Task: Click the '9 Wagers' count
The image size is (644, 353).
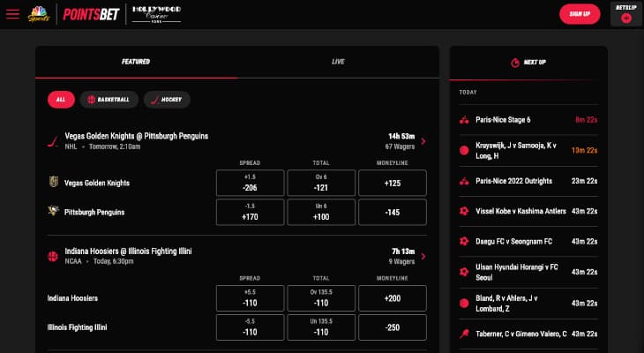Action: [401, 262]
